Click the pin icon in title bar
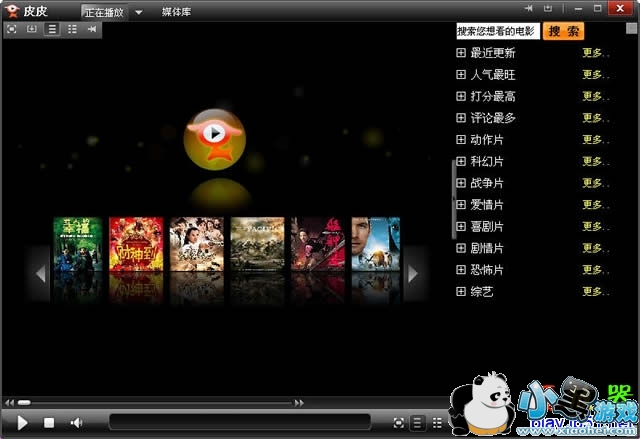Viewport: 640px width, 439px height. pos(529,8)
